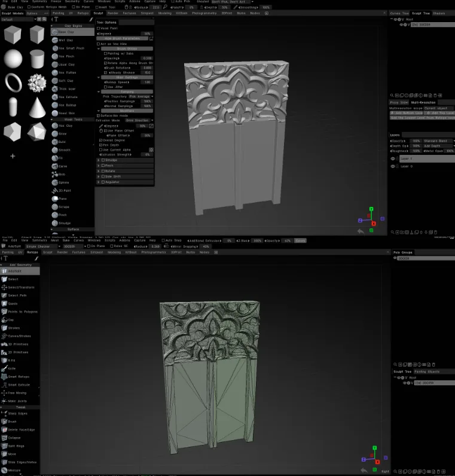Open the Pick Trajectory dropdown
This screenshot has height=476, width=455.
pyautogui.click(x=141, y=96)
